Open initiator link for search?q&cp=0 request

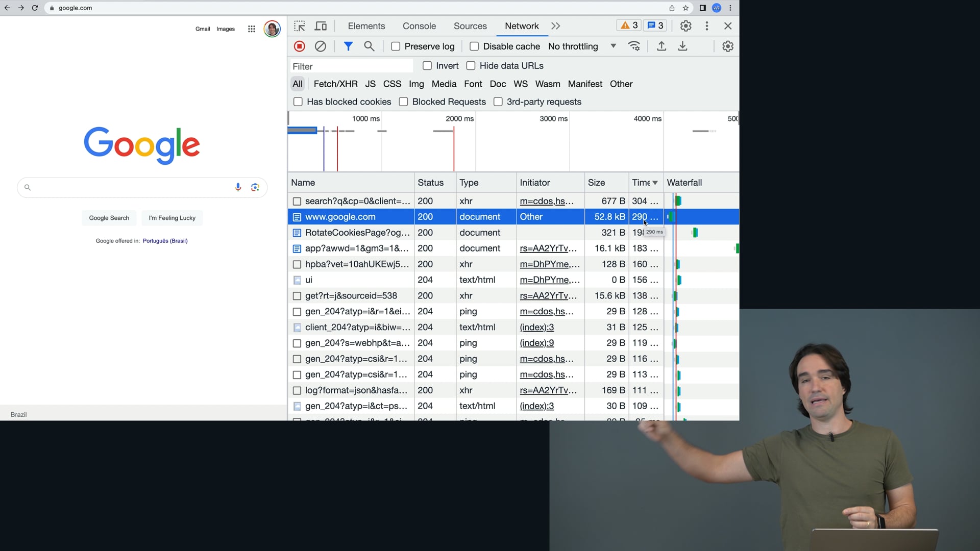click(x=547, y=201)
